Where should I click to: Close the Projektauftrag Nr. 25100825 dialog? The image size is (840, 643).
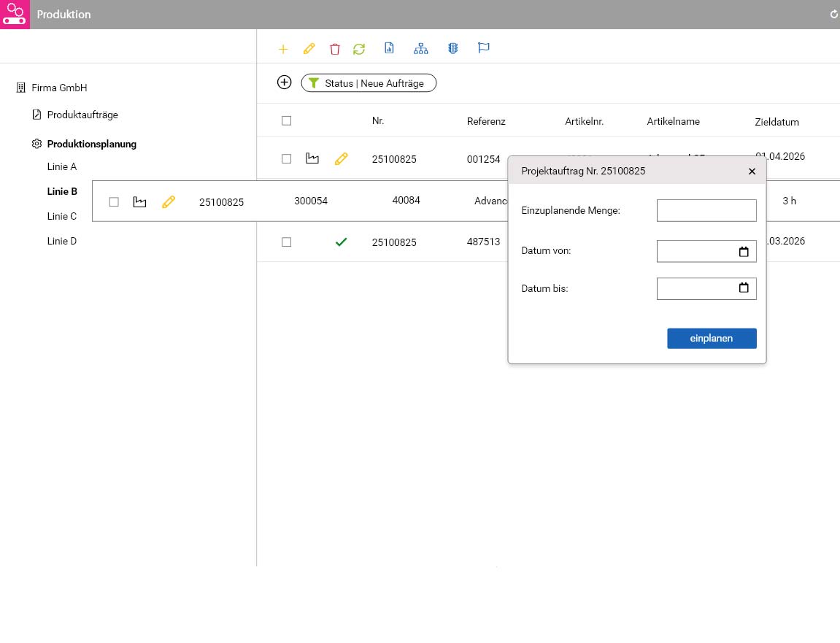pyautogui.click(x=752, y=171)
